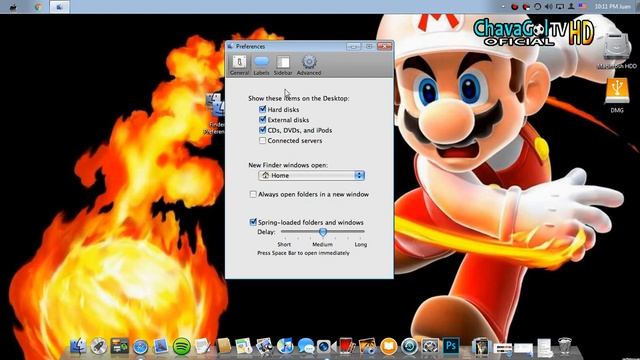Open FaceTime camera icon in dock
Image resolution: width=640 pixels, height=360 pixels.
click(326, 347)
